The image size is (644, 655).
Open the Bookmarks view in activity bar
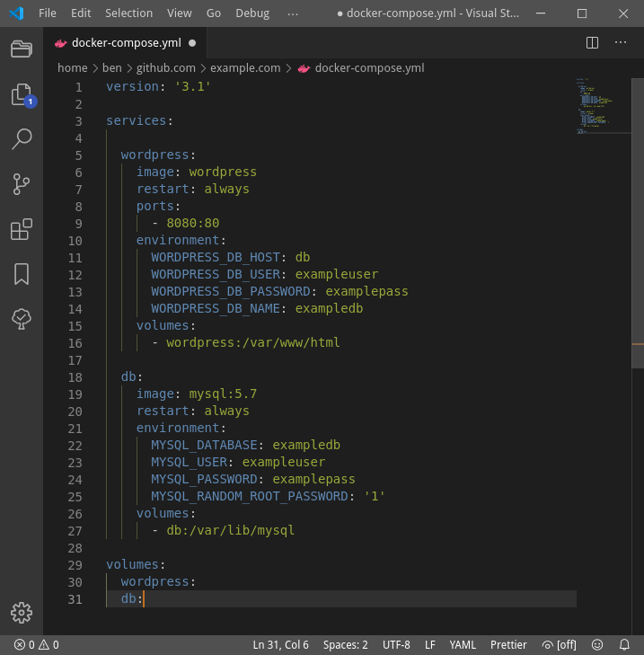pyautogui.click(x=22, y=274)
